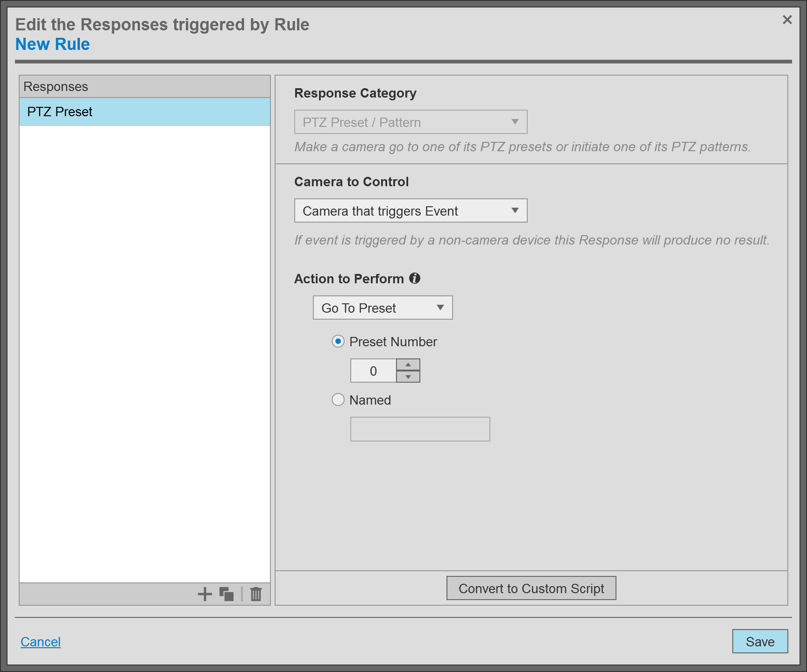Select the Named radio button

(338, 400)
